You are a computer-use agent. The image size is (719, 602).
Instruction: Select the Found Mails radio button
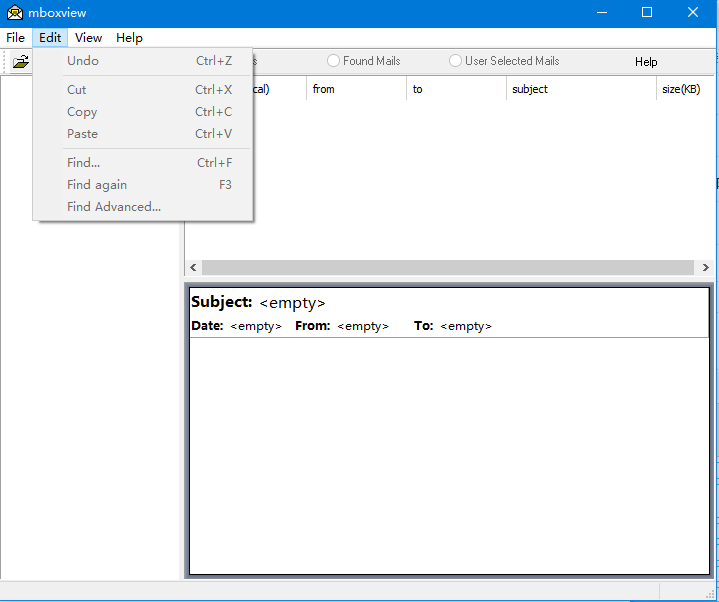[x=334, y=61]
